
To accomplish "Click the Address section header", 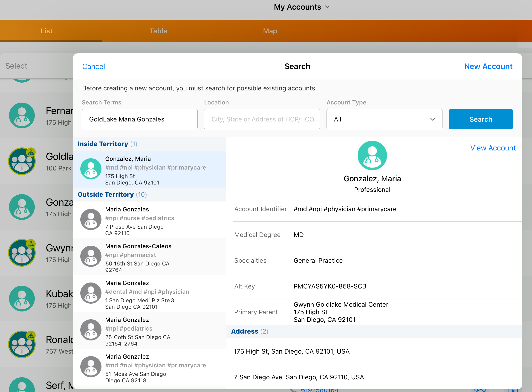I will [374, 331].
